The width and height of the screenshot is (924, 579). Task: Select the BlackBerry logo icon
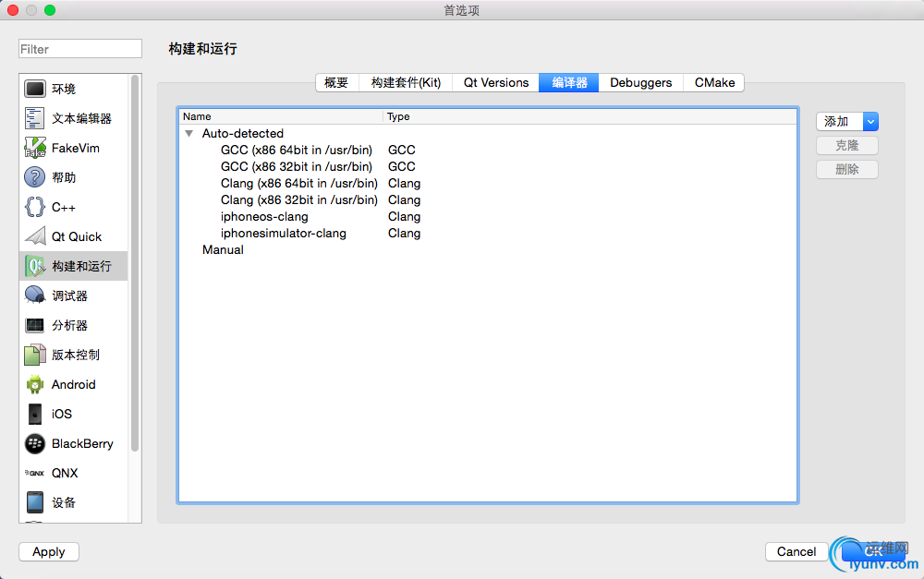tap(35, 443)
